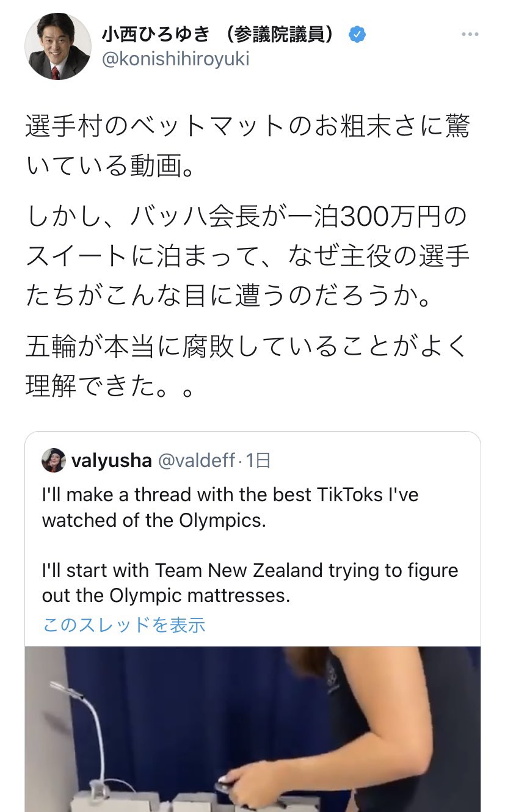
Task: Open the three-dot more options menu
Action: 470,35
